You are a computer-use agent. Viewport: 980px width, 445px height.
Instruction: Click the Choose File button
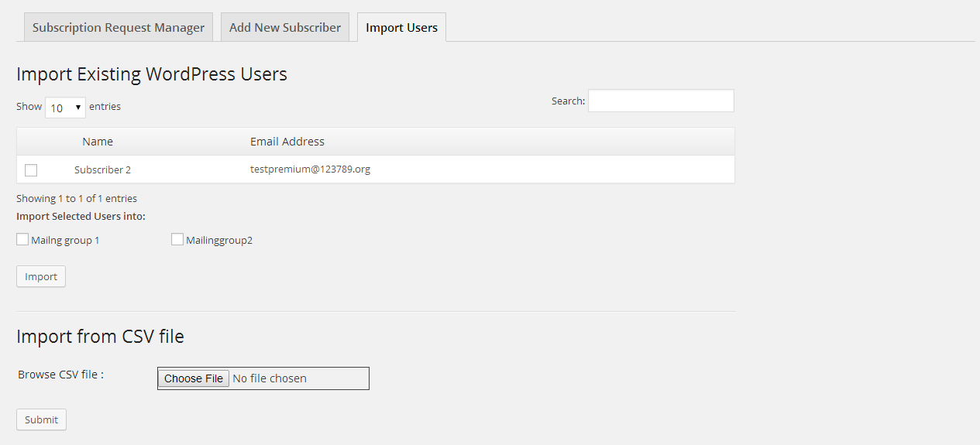click(x=194, y=378)
